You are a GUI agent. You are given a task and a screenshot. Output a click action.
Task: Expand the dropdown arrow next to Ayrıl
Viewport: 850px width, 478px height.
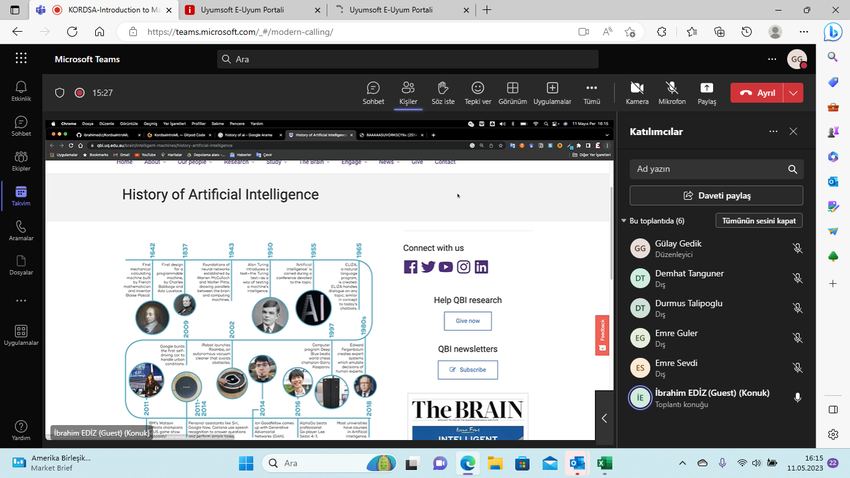pos(793,93)
